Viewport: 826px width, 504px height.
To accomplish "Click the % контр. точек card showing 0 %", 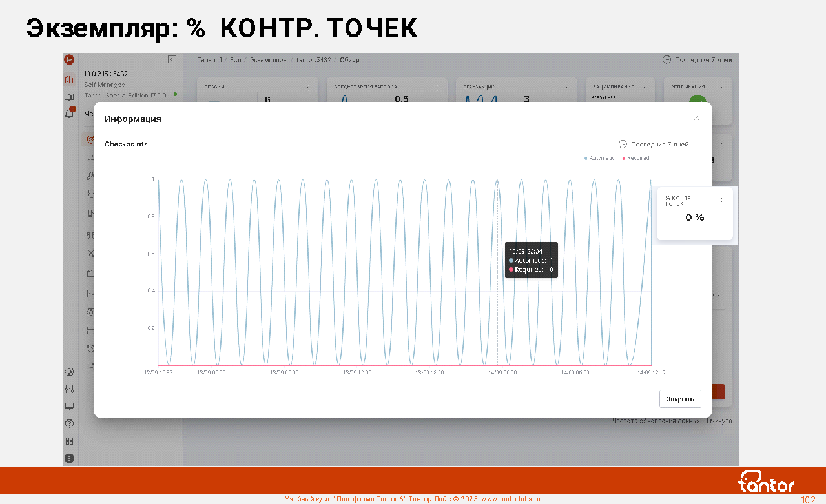I will coord(694,217).
